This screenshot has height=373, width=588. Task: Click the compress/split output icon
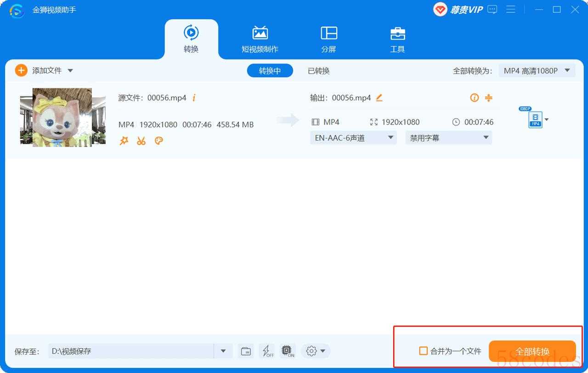point(489,97)
